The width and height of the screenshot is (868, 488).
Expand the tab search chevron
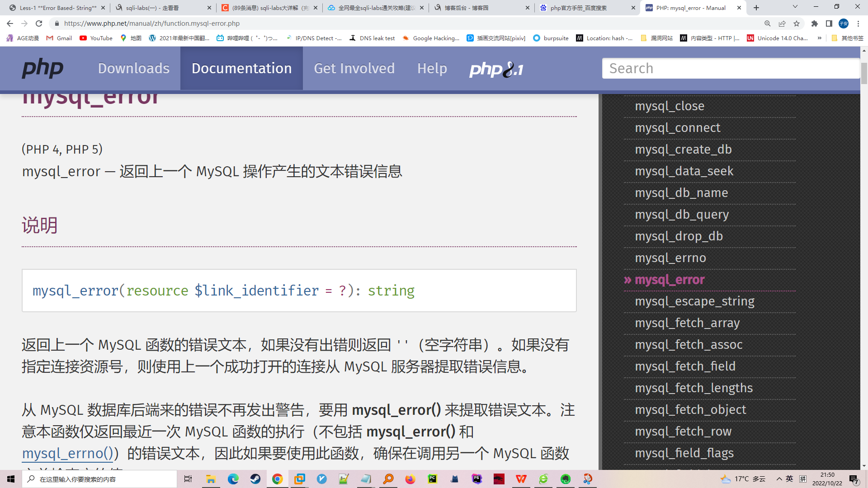tap(795, 7)
